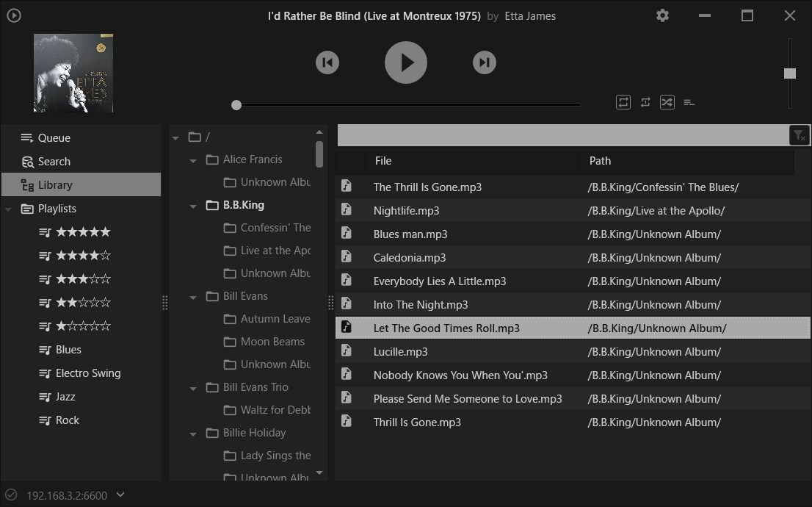This screenshot has width=812, height=507.
Task: Skip to the next track
Action: click(x=485, y=62)
